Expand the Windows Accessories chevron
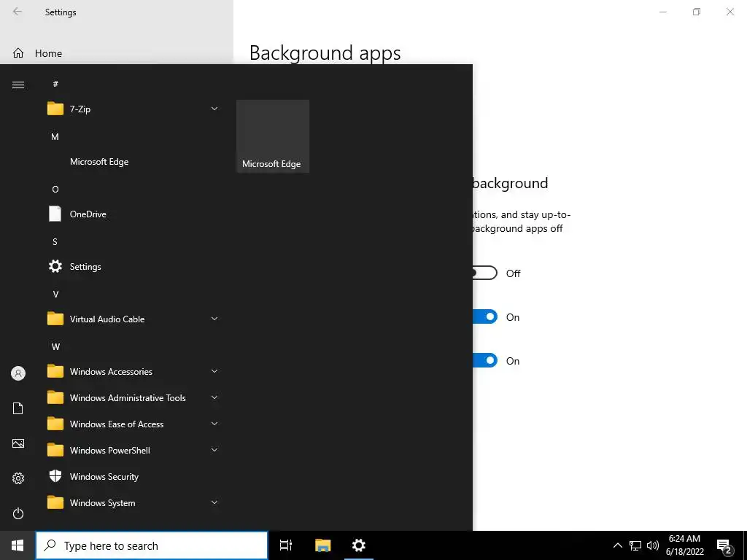The width and height of the screenshot is (747, 560). coord(214,371)
